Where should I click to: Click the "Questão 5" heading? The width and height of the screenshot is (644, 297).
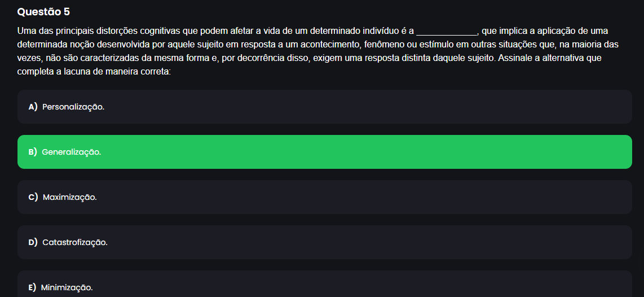point(44,12)
